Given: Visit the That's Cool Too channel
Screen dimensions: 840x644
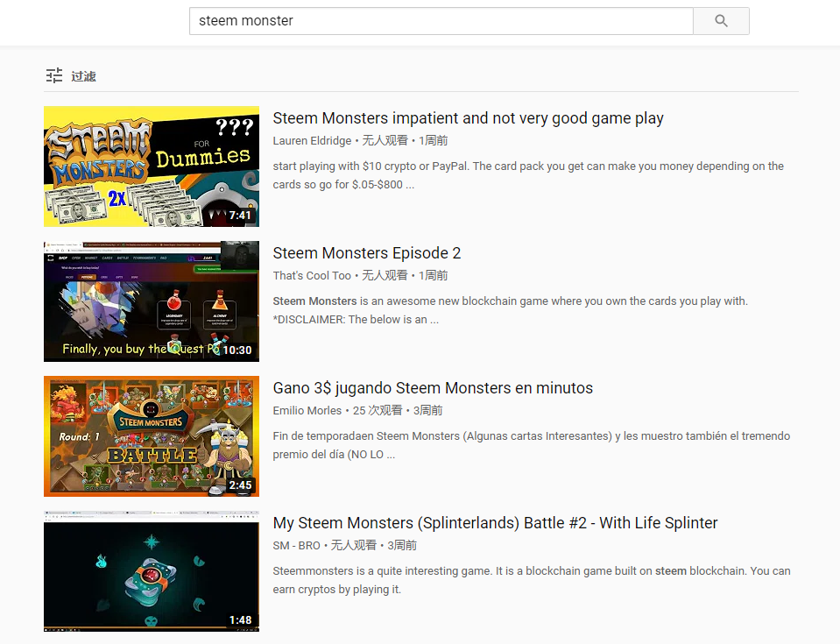Looking at the screenshot, I should pos(312,275).
